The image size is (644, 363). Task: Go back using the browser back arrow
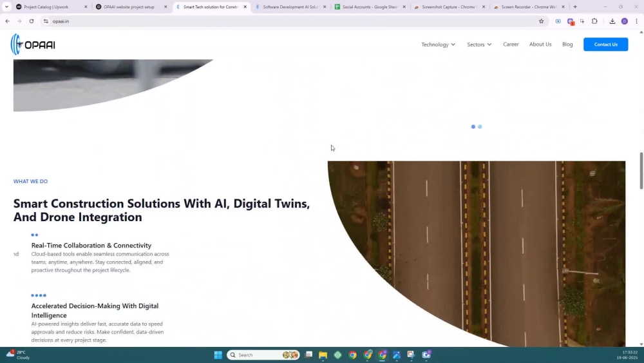point(7,21)
